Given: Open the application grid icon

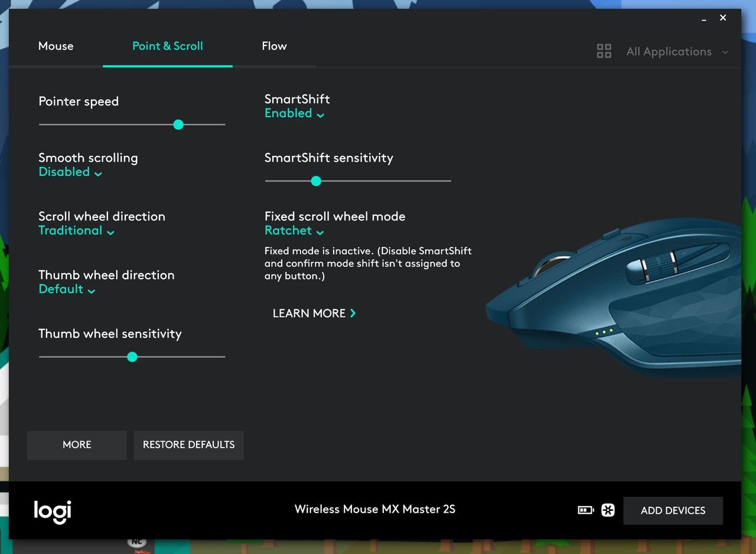Looking at the screenshot, I should point(604,51).
